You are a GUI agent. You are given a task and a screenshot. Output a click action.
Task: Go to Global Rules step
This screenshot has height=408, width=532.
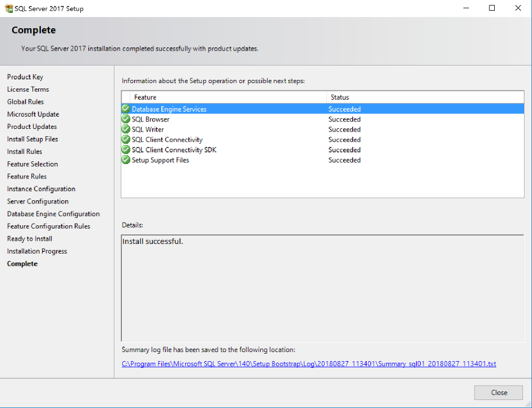(x=26, y=102)
